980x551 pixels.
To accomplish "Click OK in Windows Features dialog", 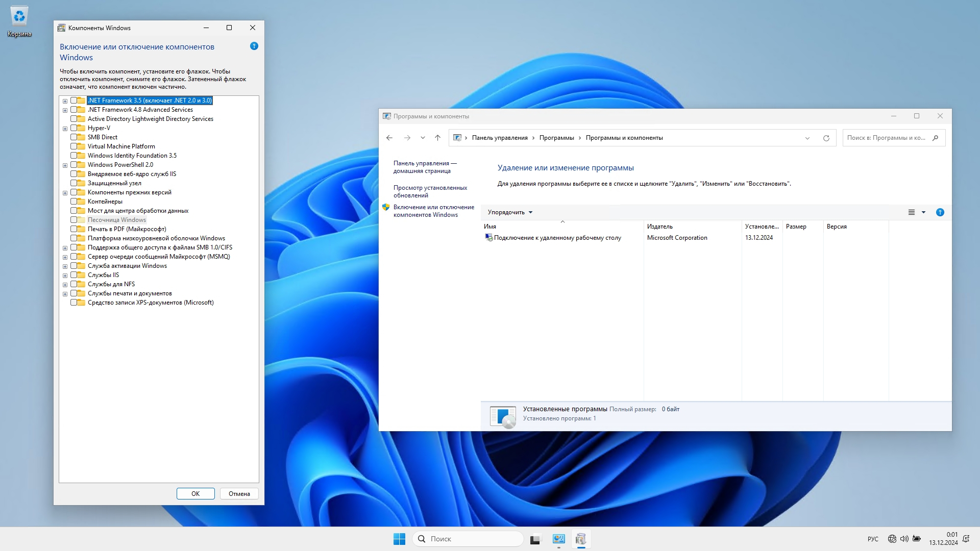I will (195, 494).
